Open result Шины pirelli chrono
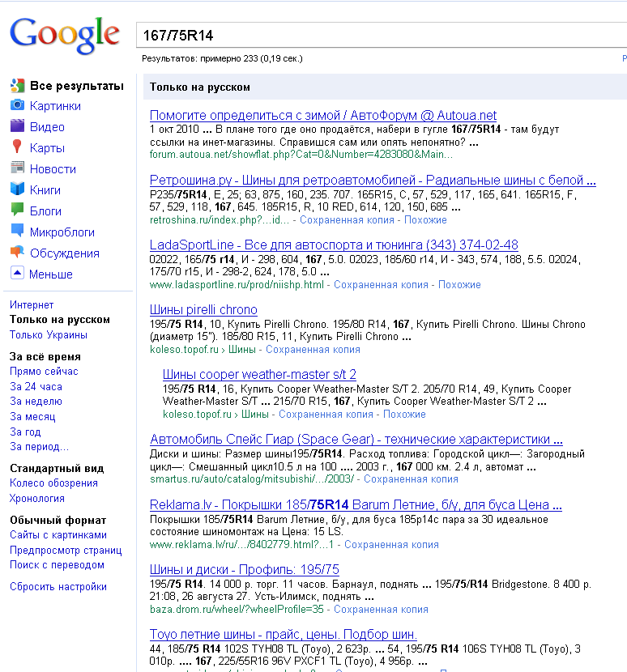The image size is (627, 672). point(203,309)
